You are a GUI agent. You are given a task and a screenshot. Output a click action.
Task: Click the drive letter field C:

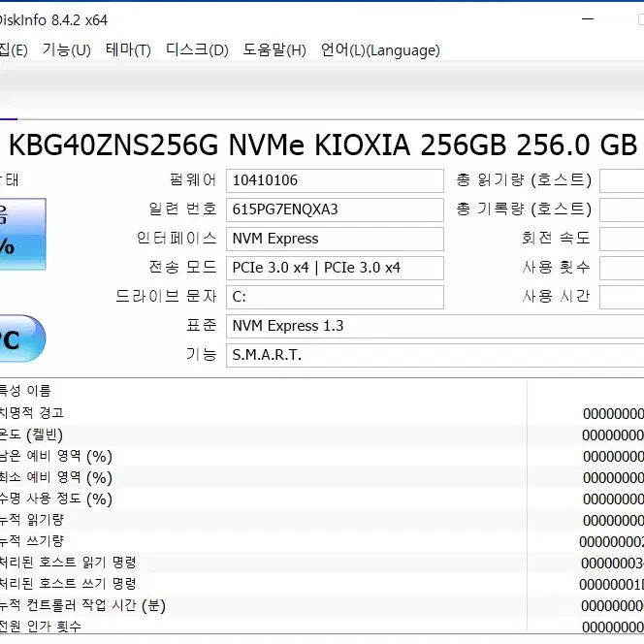[335, 298]
